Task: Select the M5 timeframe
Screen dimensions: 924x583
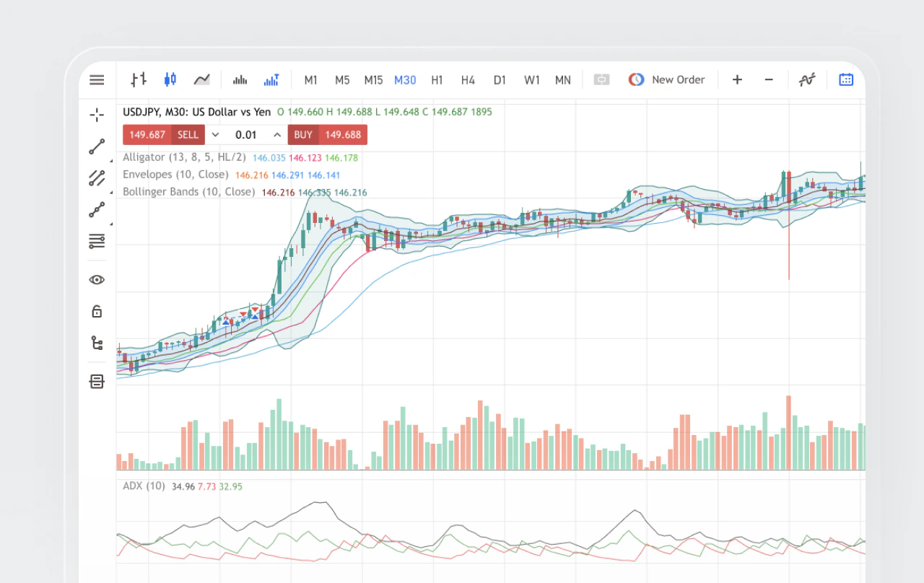Action: (x=342, y=80)
